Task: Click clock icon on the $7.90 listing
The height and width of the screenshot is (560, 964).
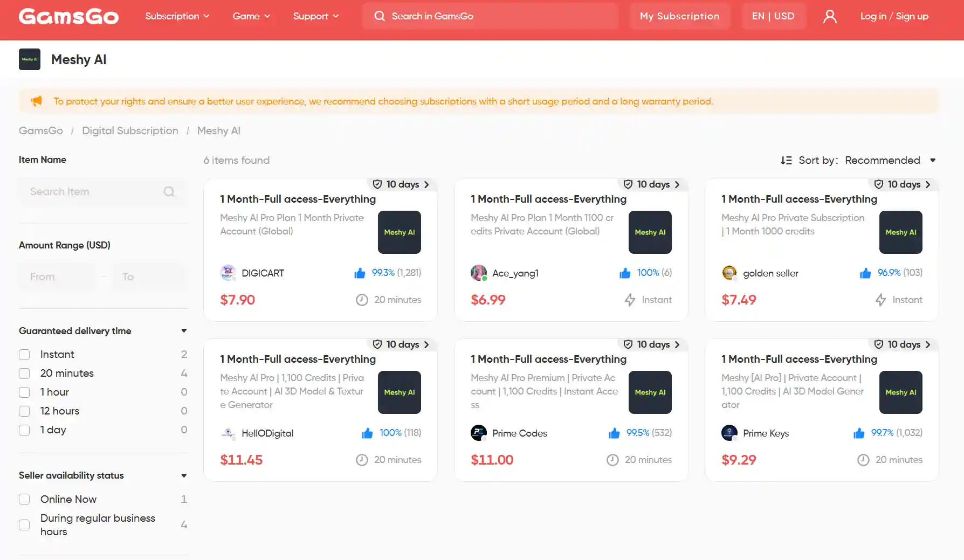Action: (x=362, y=300)
